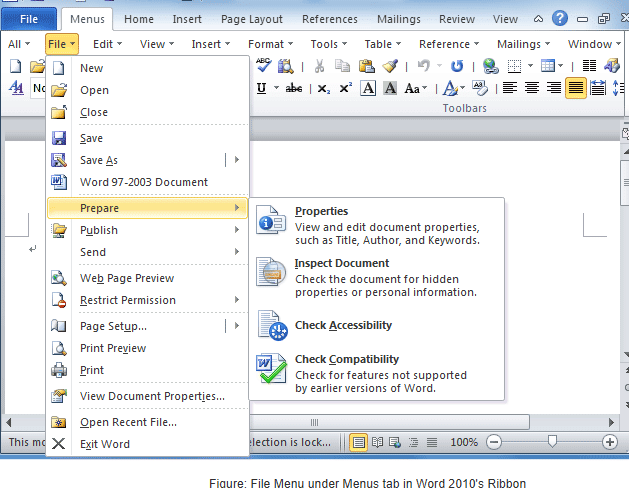Image resolution: width=629 pixels, height=488 pixels.
Task: Switch to Print Layout view in status bar
Action: [359, 442]
